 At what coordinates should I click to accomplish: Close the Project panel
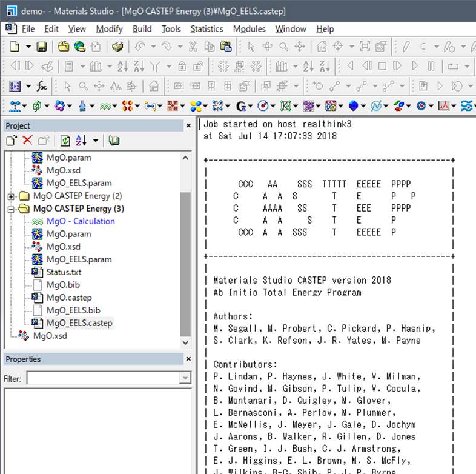(x=188, y=125)
